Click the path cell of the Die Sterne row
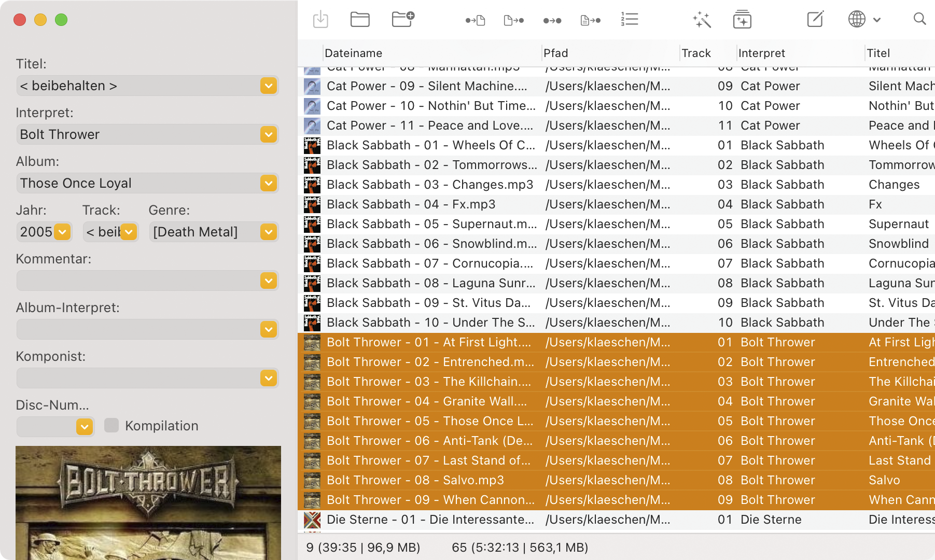 (x=608, y=520)
